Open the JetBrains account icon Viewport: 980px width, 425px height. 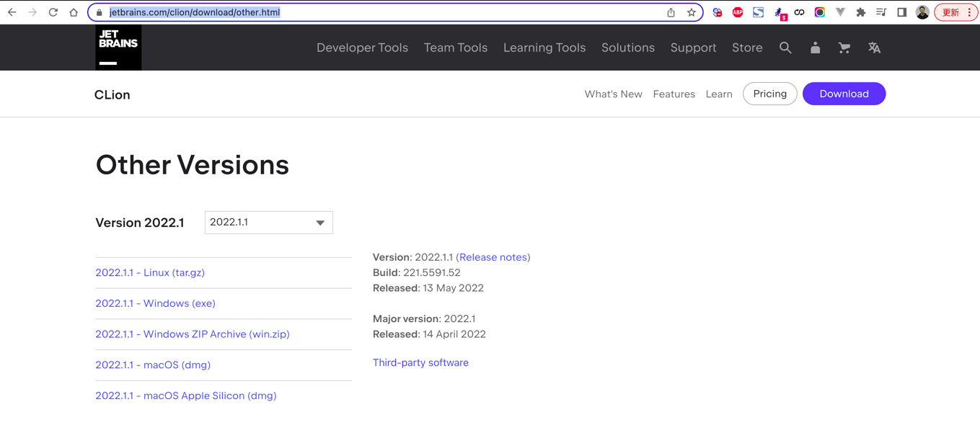(x=815, y=48)
